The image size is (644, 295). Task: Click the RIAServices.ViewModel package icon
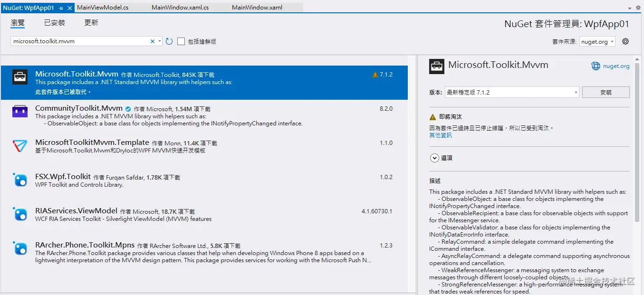pos(20,214)
